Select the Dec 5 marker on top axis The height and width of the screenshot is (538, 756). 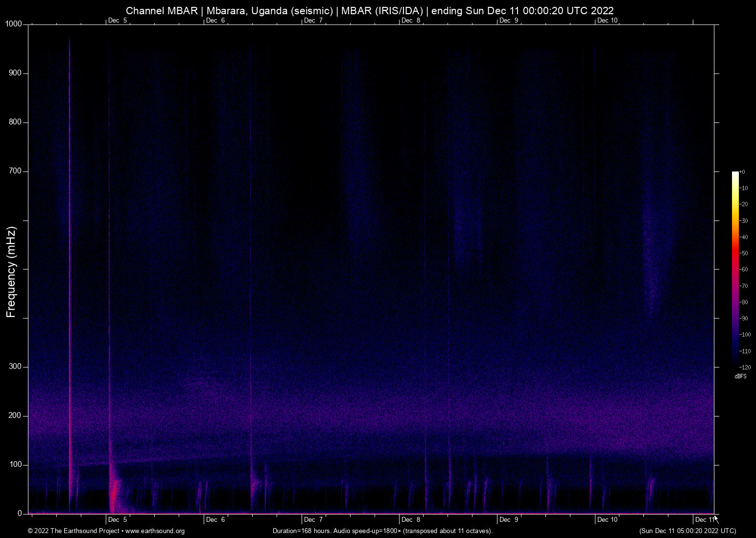tap(117, 21)
